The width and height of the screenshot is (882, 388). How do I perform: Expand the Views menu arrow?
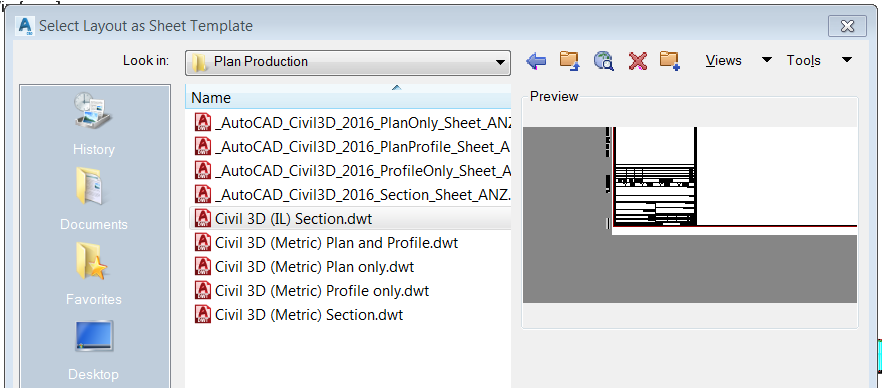766,60
